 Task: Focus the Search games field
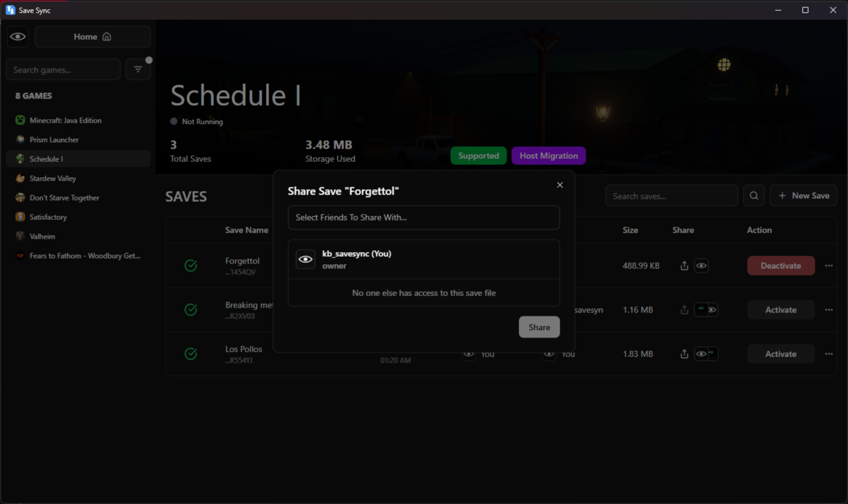click(63, 69)
